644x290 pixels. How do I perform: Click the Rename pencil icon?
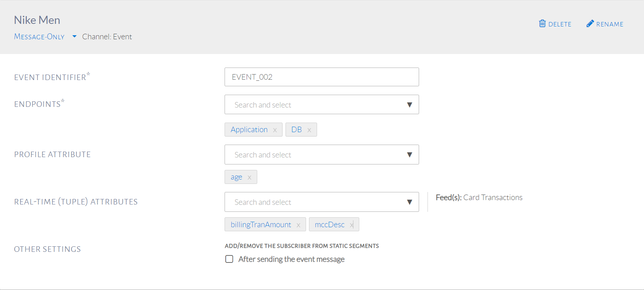[x=590, y=23]
